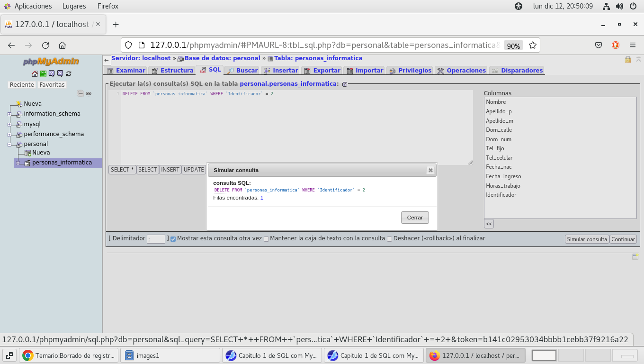Close the Simular consulta dialog with X

pos(430,170)
